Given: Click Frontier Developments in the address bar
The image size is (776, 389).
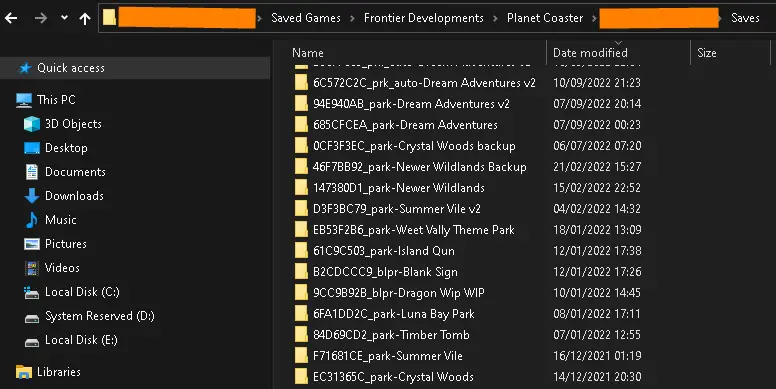Looking at the screenshot, I should (424, 18).
